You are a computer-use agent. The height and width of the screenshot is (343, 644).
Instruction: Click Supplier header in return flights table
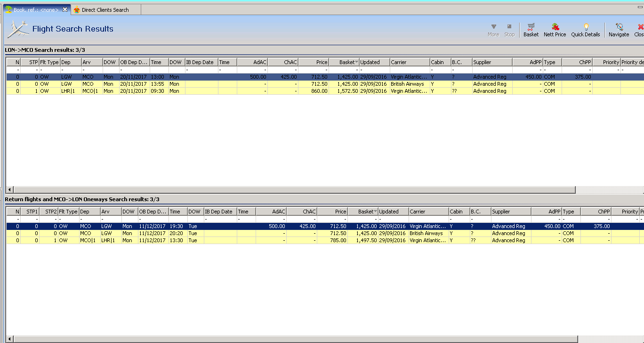click(511, 212)
